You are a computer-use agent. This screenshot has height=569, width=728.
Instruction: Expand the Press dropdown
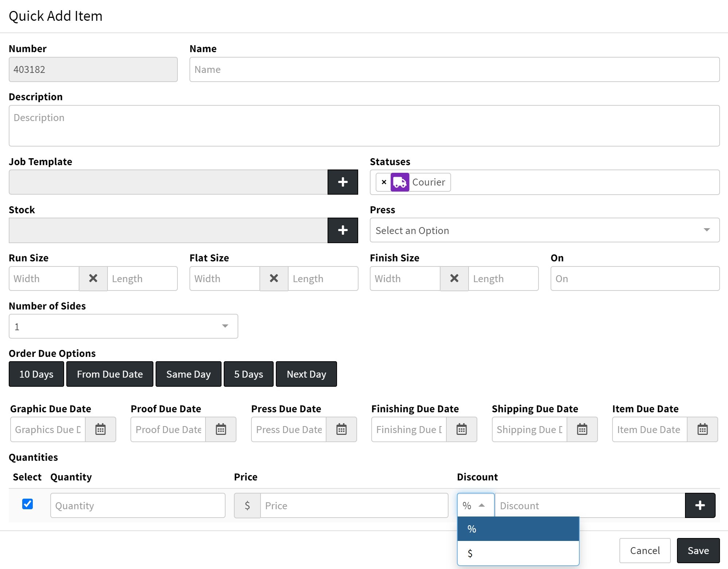(x=544, y=230)
